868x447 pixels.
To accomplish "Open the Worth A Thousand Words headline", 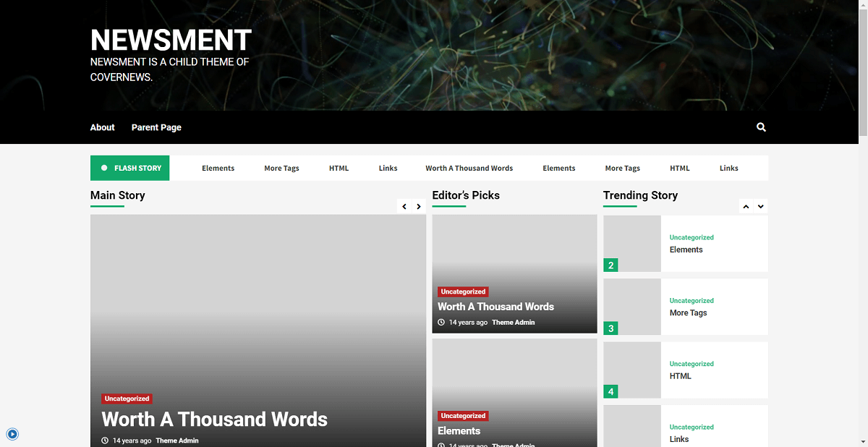I will click(x=213, y=420).
